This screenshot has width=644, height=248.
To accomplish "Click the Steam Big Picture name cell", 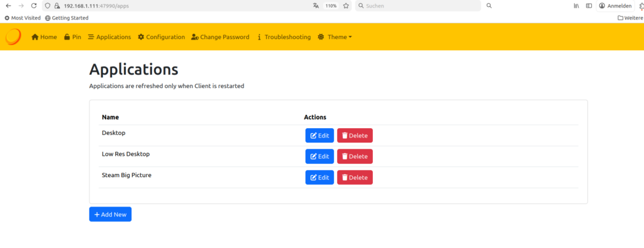I will coord(126,175).
